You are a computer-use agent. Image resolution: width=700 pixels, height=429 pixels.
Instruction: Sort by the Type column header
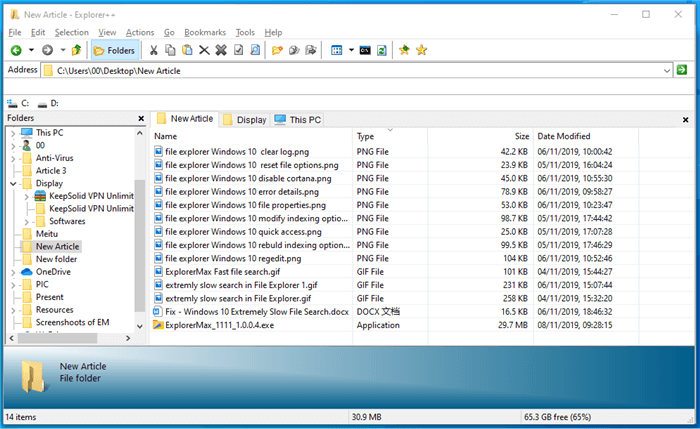390,136
